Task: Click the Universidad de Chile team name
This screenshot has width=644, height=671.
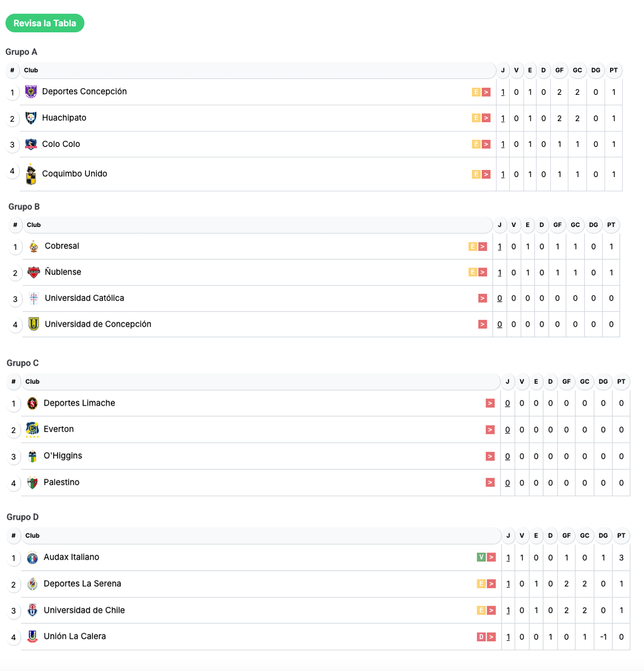Action: (84, 610)
